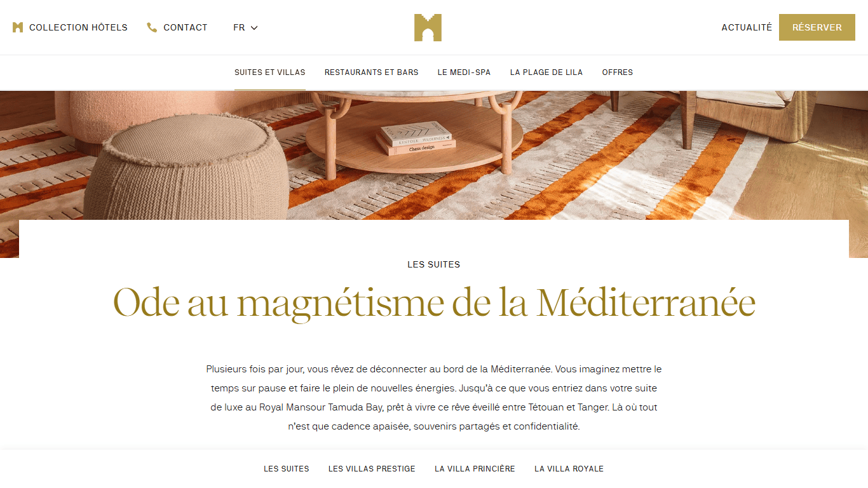This screenshot has width=868, height=488.
Task: Jump to Les Suites anchor in bottom bar
Action: 287,469
